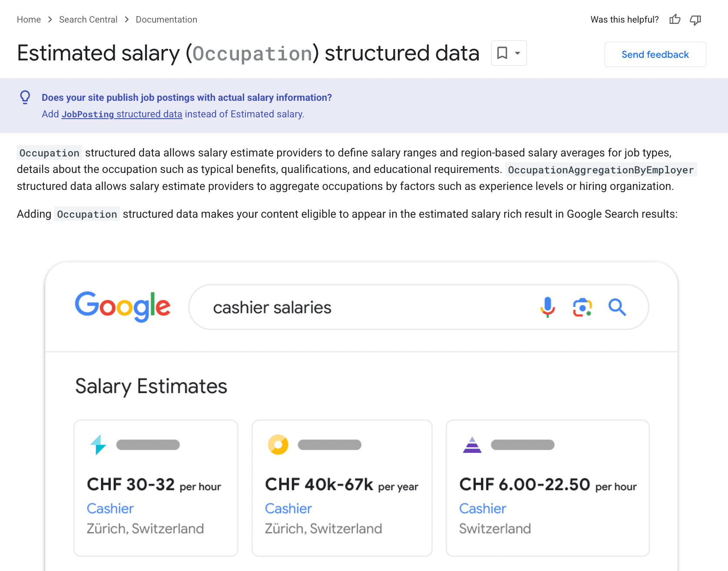Open Google Lens camera search icon

582,307
